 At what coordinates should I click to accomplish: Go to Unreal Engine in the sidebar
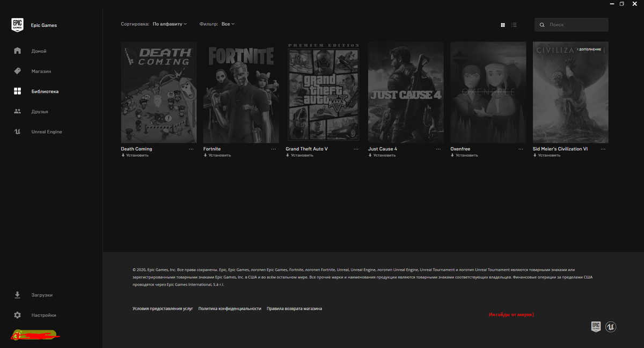(x=47, y=132)
